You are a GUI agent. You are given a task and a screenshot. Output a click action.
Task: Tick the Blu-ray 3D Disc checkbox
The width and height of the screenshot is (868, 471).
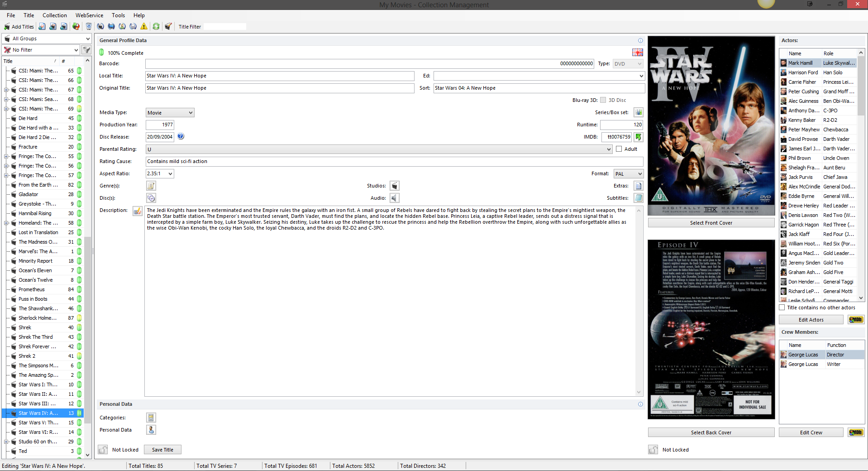pyautogui.click(x=603, y=100)
